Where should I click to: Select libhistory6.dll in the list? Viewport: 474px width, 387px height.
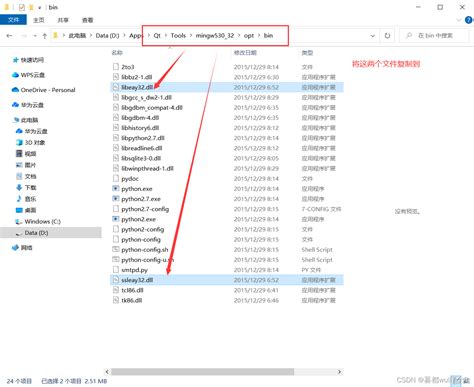[x=227, y=128]
